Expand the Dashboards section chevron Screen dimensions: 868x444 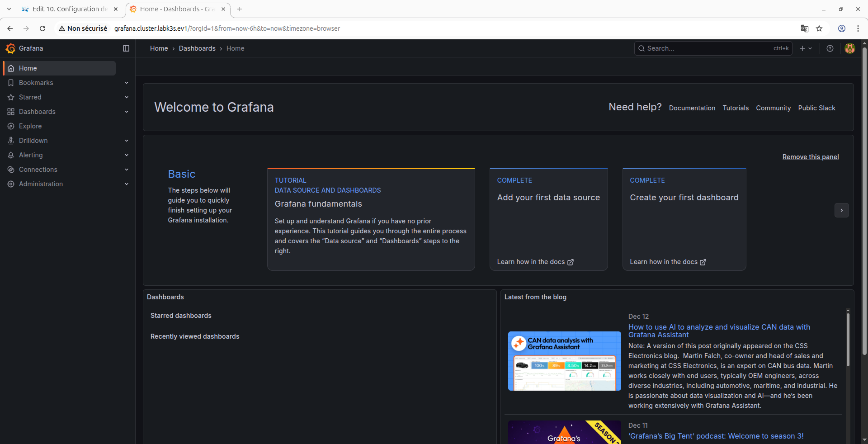[127, 112]
